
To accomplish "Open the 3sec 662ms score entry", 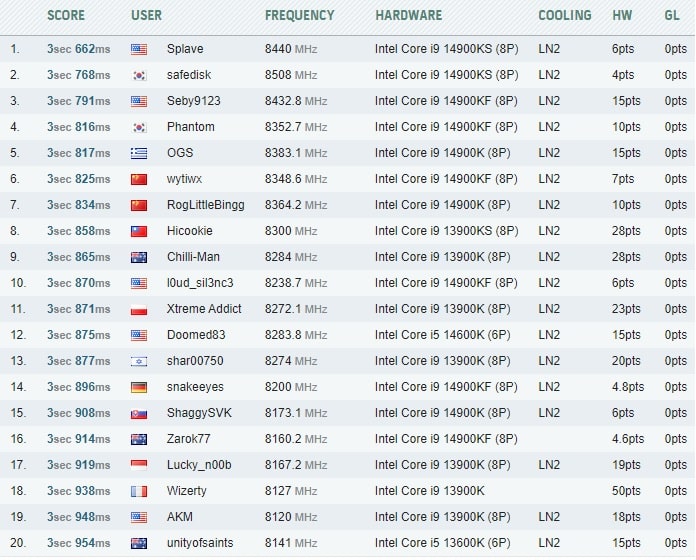I will (x=78, y=49).
